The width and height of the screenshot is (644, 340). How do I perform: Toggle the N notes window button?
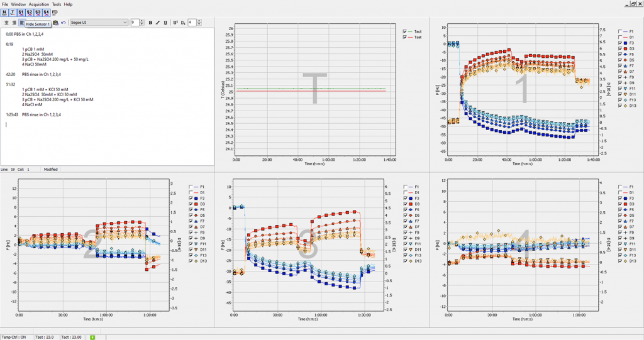(x=4, y=13)
